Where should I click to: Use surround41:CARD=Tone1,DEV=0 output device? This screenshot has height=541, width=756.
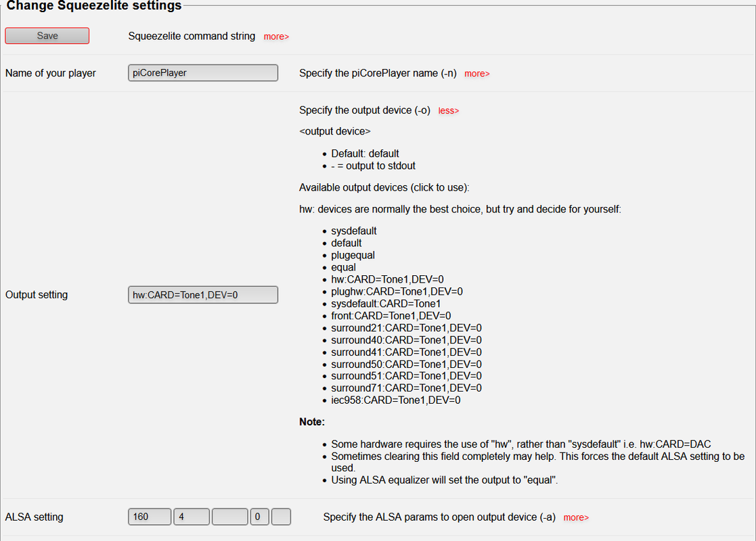click(x=407, y=352)
